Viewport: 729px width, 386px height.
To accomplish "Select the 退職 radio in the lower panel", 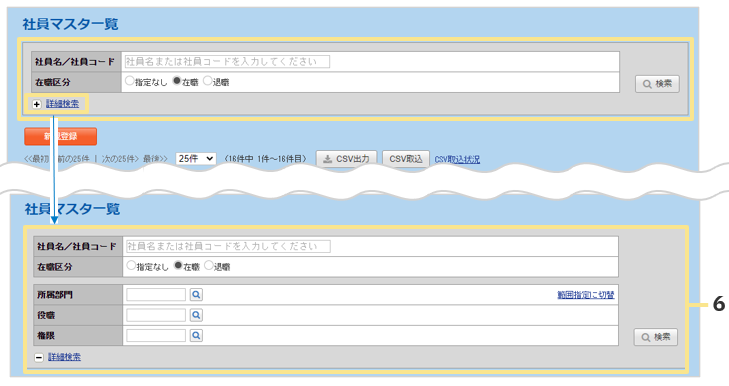I will point(209,265).
